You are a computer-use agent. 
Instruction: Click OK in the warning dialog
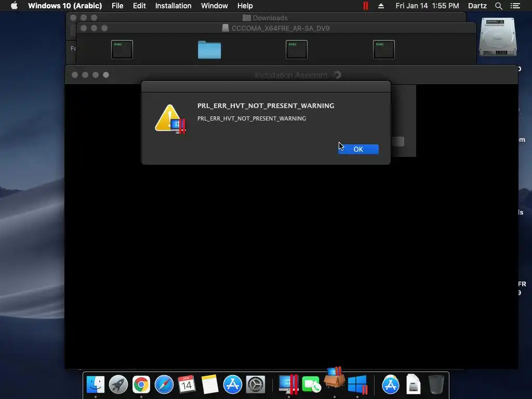pos(358,149)
